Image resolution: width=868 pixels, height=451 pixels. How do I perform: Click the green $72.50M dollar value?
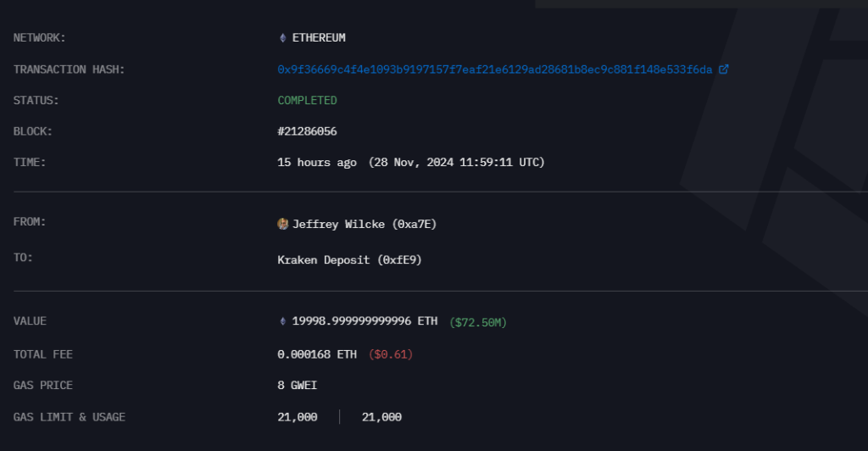click(478, 322)
